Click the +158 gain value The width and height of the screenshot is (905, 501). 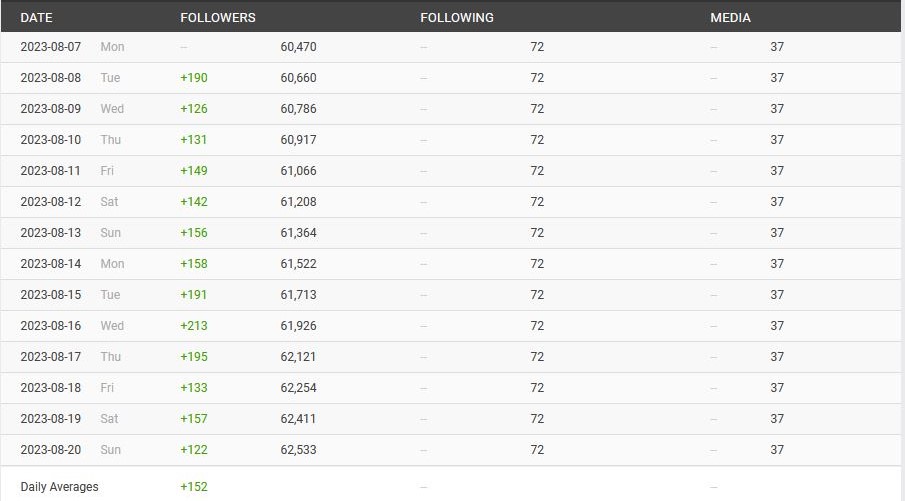[193, 264]
